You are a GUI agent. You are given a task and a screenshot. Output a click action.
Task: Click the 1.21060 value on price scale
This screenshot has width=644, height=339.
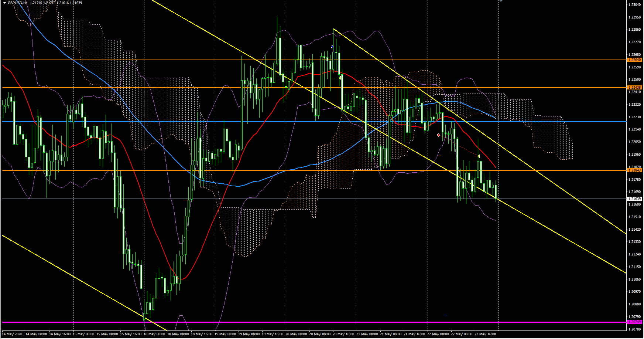(x=634, y=279)
